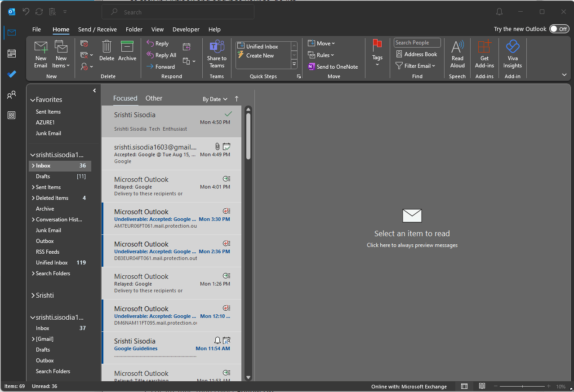This screenshot has width=574, height=392.
Task: Select the AZURE1 favorite folder
Action: [x=45, y=123]
